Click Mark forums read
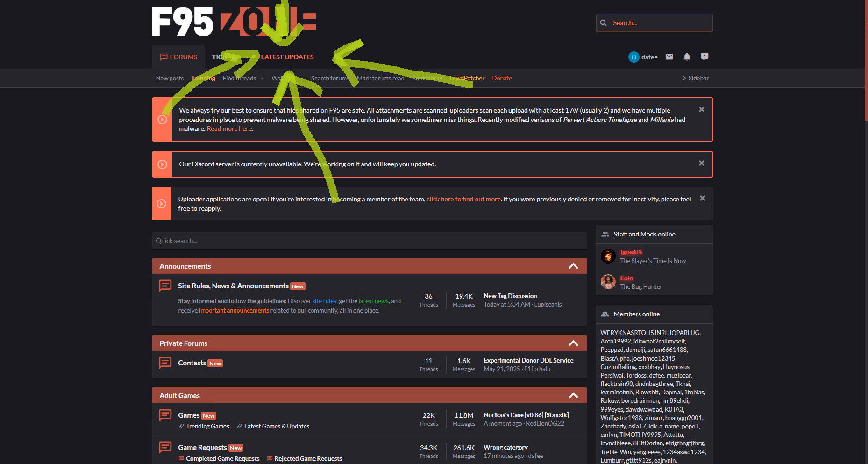Image resolution: width=868 pixels, height=464 pixels. point(380,78)
